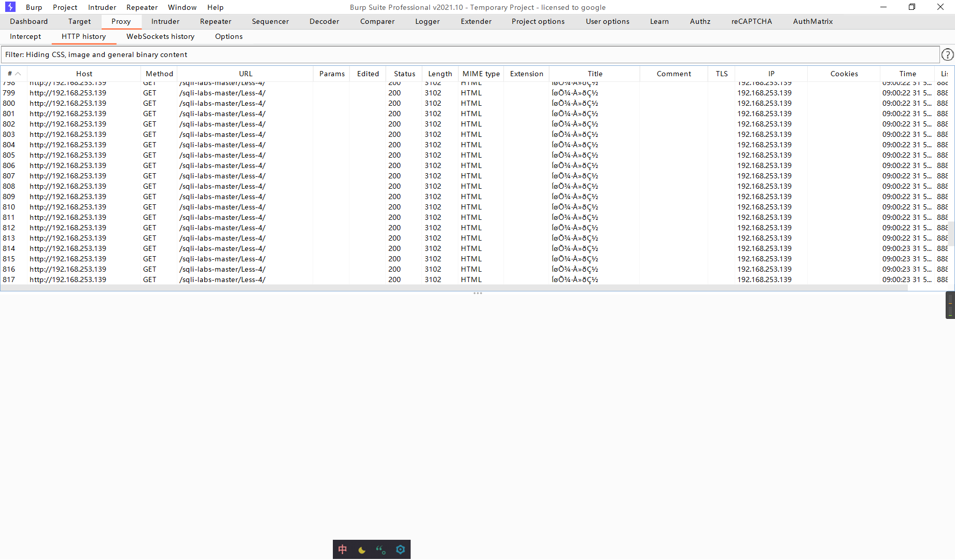This screenshot has width=955, height=560.
Task: Open the Repeater menu in the menu bar
Action: click(142, 7)
